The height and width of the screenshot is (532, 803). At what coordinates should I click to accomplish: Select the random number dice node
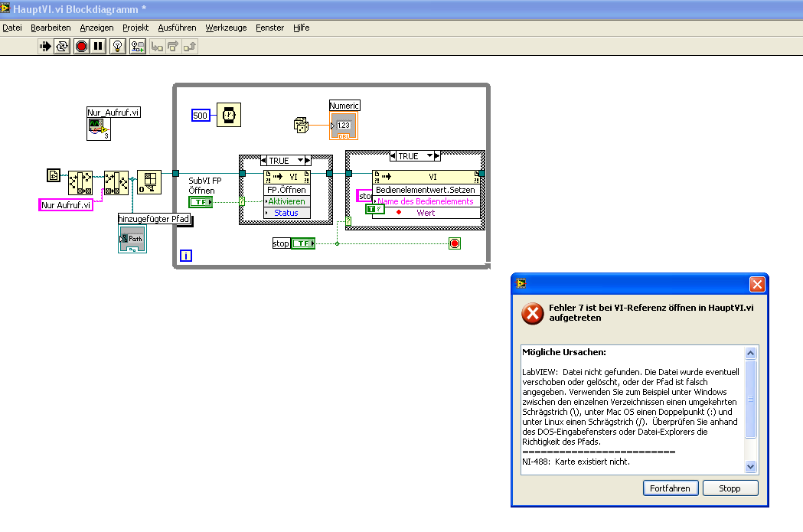pos(301,125)
